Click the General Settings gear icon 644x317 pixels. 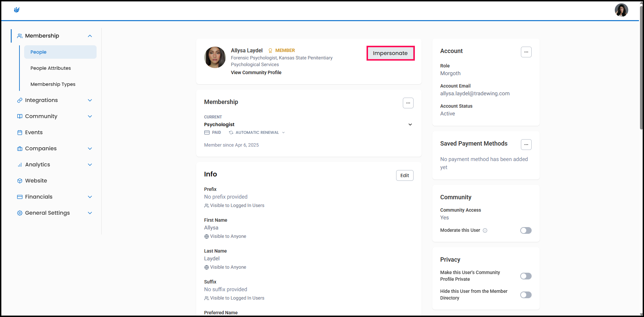pyautogui.click(x=20, y=213)
